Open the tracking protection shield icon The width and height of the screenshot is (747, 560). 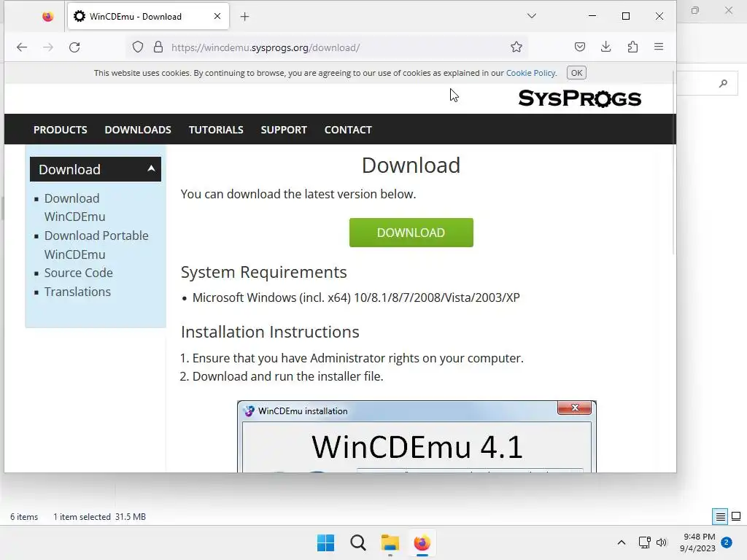138,47
